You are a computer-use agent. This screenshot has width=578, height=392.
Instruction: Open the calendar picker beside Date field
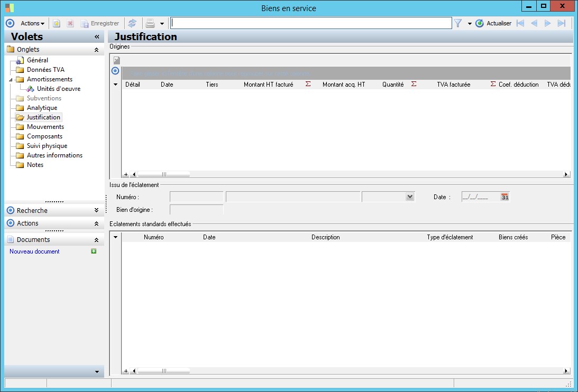[x=504, y=197]
